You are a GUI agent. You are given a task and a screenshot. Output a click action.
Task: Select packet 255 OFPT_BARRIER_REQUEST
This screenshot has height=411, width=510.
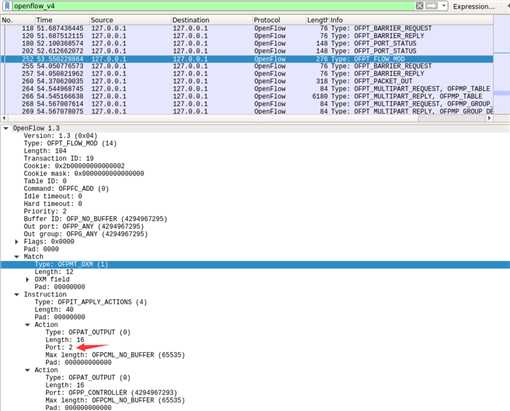[247, 66]
